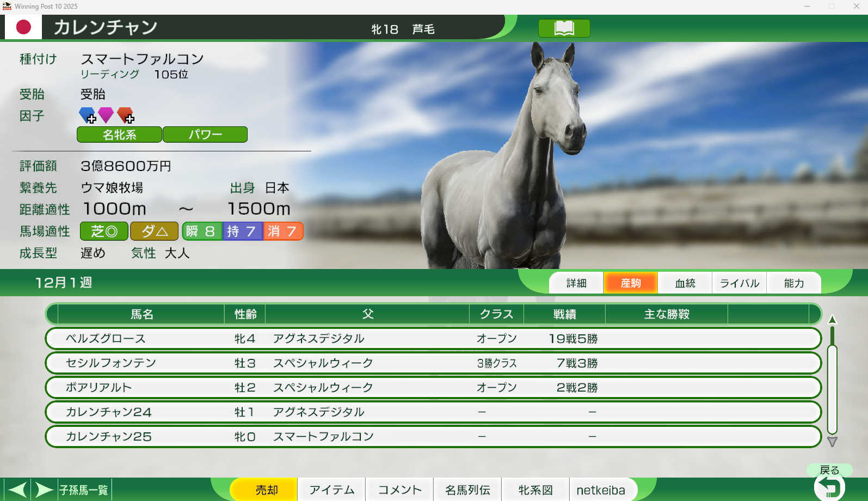The image size is (868, 501).
Task: Select the ベルズグロース offspring row
Action: click(433, 339)
